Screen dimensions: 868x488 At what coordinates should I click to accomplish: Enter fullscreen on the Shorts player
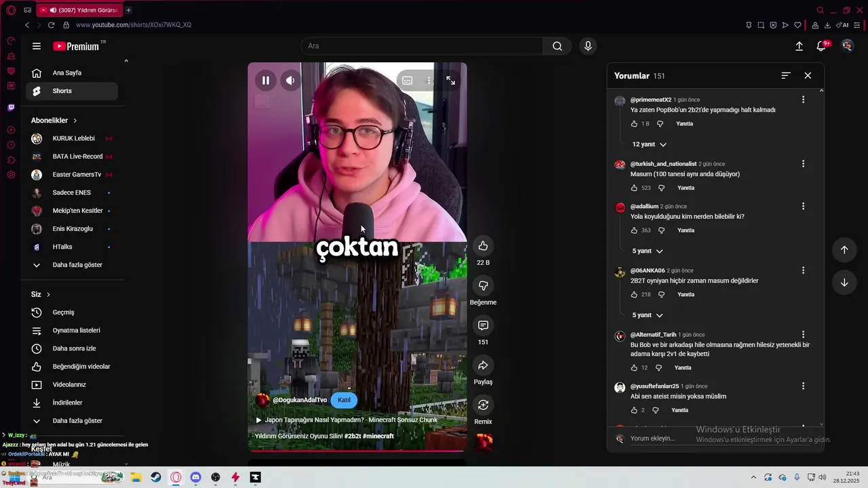pos(450,81)
